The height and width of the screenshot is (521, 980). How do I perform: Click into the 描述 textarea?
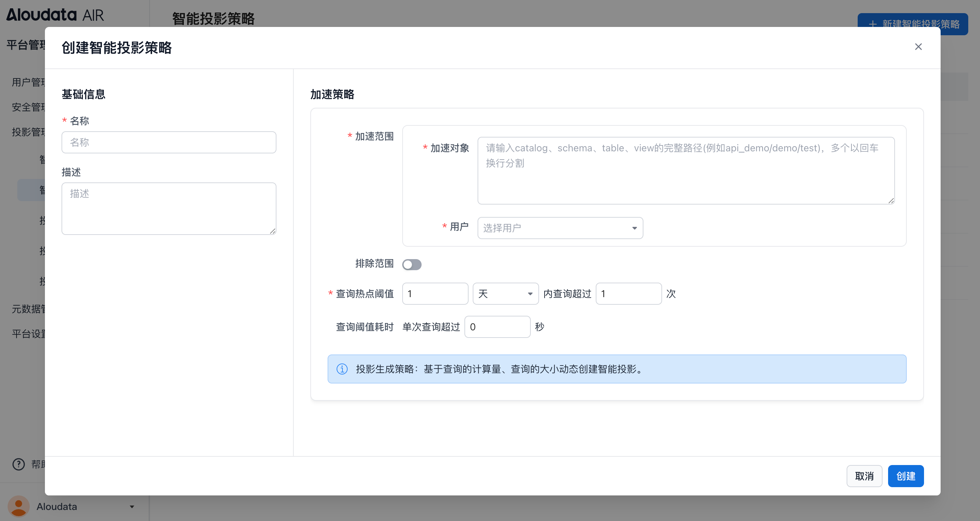click(x=169, y=208)
